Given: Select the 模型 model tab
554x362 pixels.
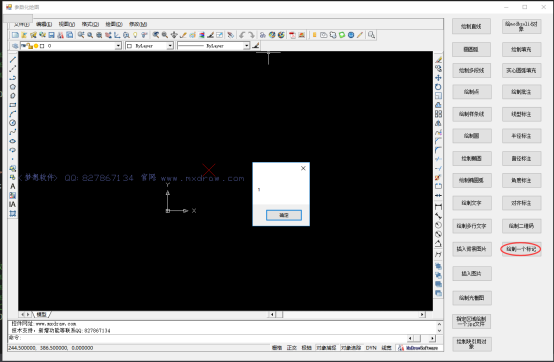Looking at the screenshot, I should (41, 314).
